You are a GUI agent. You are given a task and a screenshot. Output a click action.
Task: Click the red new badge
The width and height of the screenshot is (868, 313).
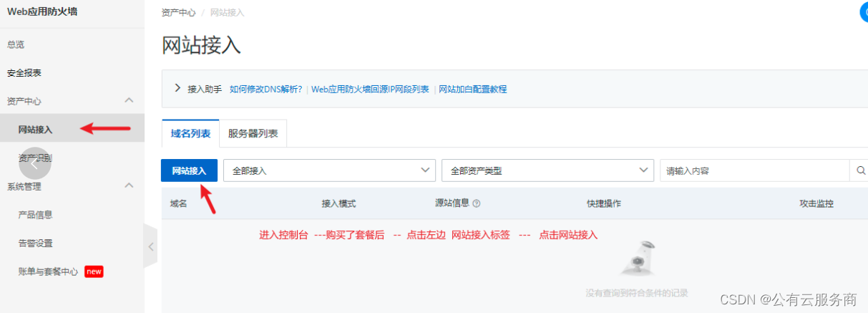click(x=94, y=271)
